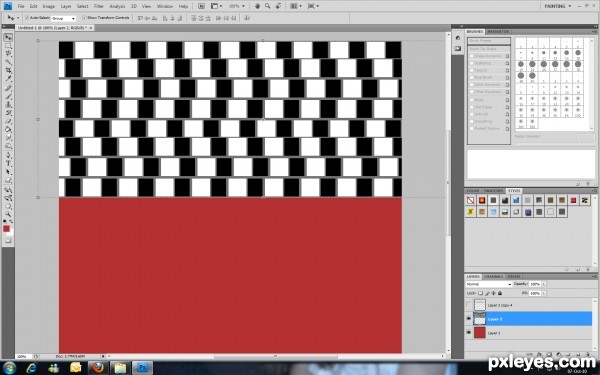Click lock icon beside Shape Dynamics

point(507,56)
